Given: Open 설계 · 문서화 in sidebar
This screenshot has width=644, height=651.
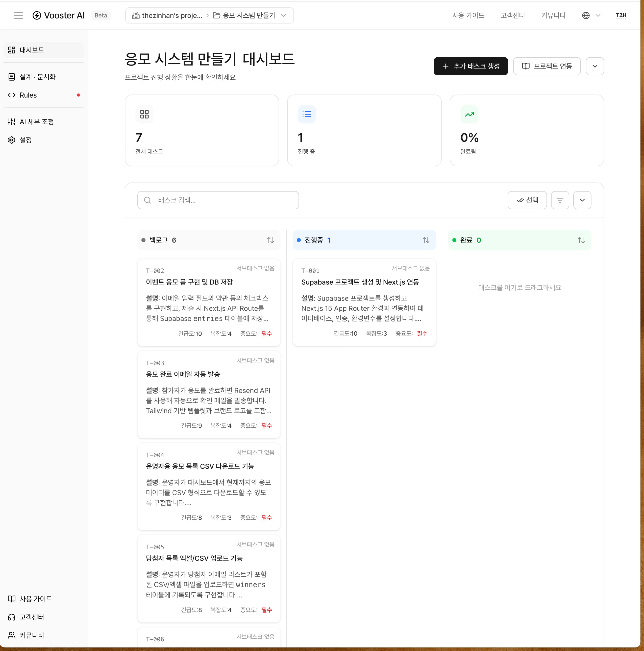Looking at the screenshot, I should (x=44, y=77).
